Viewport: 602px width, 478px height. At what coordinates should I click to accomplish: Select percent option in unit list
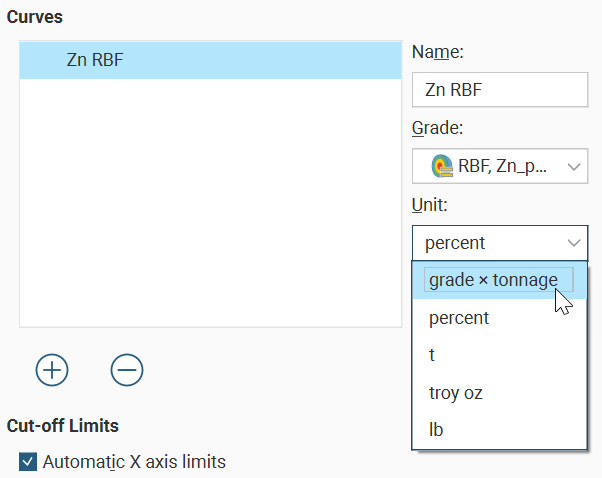pos(459,318)
